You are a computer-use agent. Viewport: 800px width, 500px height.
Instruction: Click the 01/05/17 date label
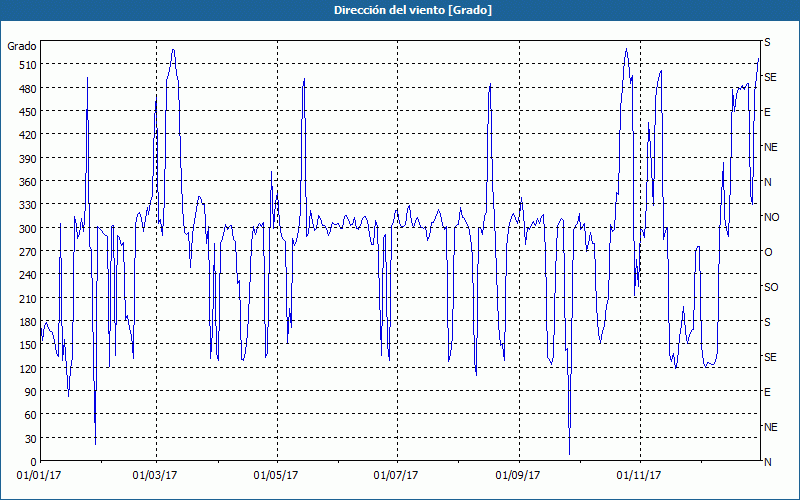(x=276, y=476)
